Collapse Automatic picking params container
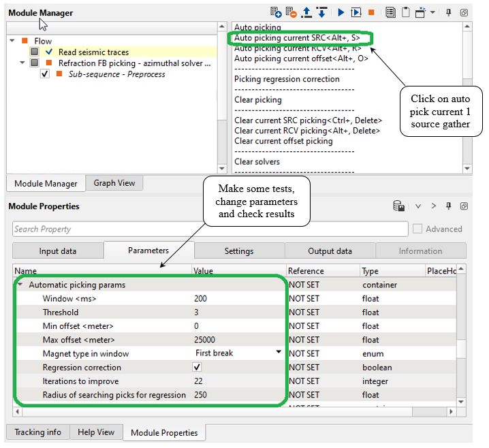The image size is (489, 448). pos(20,285)
